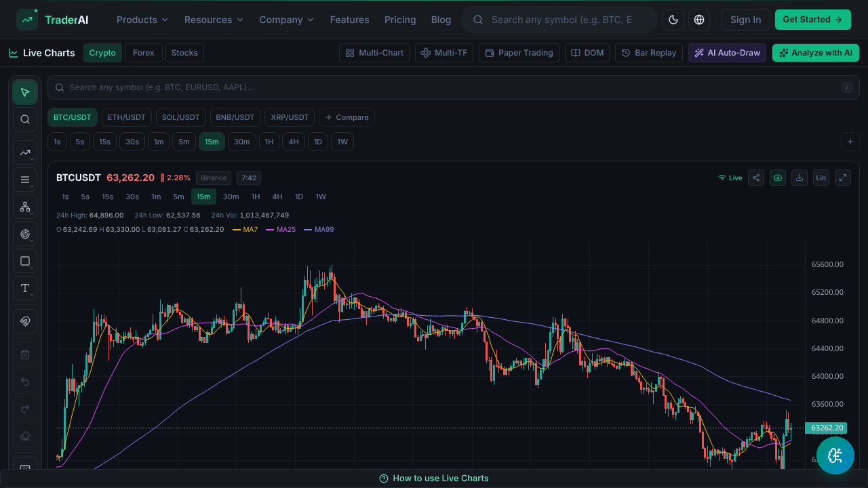868x488 pixels.
Task: Select the BNB/USDT symbol chip
Action: (235, 117)
